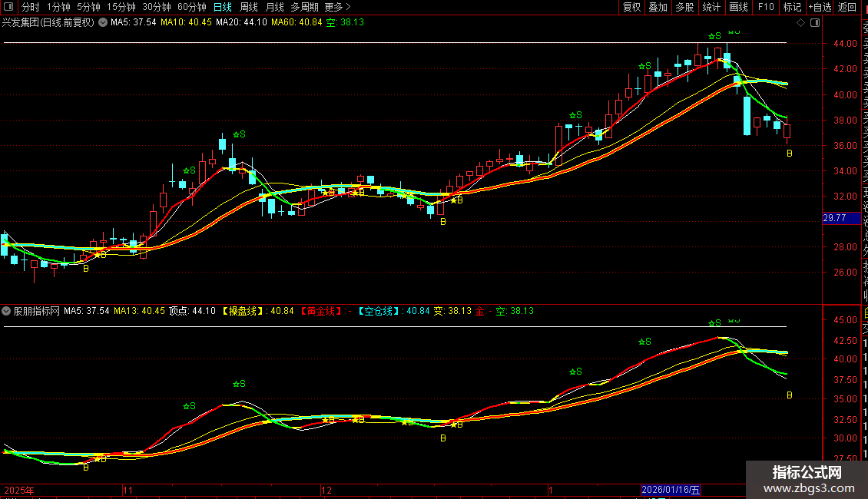
Task: Click the MA5: 37.54 main chart value
Action: (x=134, y=23)
